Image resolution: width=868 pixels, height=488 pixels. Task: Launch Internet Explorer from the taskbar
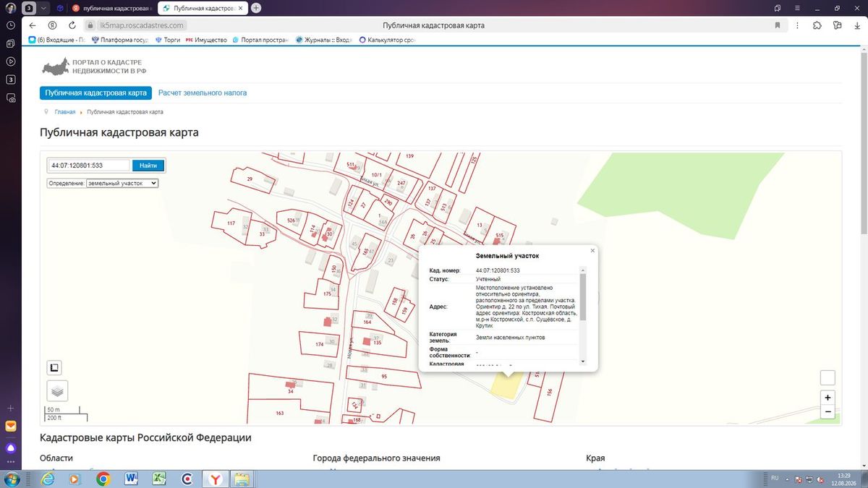click(x=48, y=478)
